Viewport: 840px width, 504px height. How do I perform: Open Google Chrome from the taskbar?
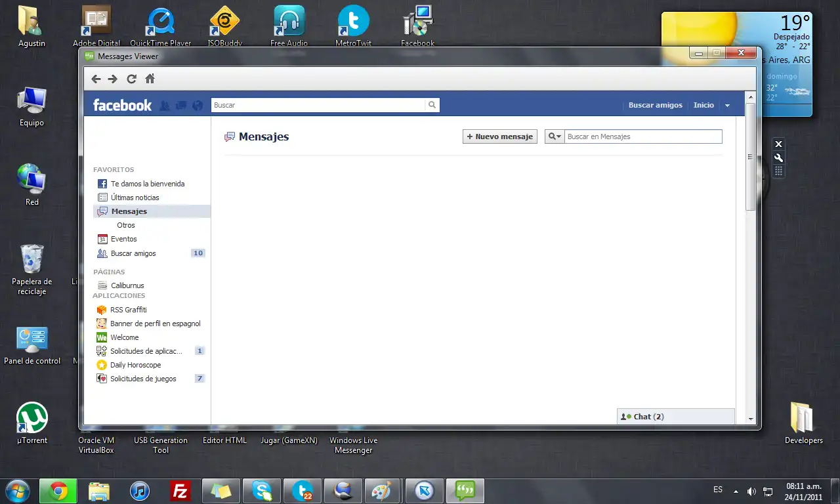pyautogui.click(x=58, y=491)
